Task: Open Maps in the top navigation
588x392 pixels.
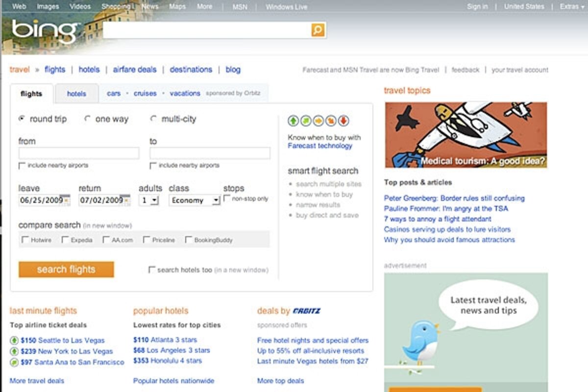Action: pyautogui.click(x=177, y=6)
